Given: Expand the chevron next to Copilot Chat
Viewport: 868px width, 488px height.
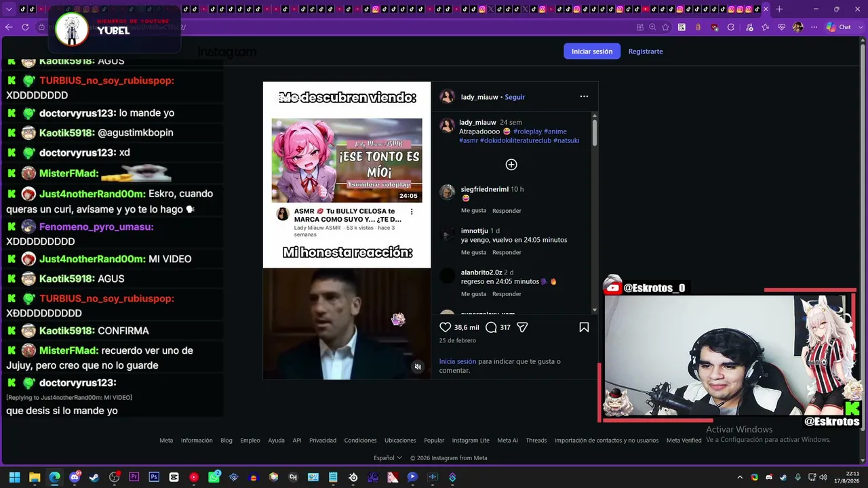Looking at the screenshot, I should (x=860, y=27).
